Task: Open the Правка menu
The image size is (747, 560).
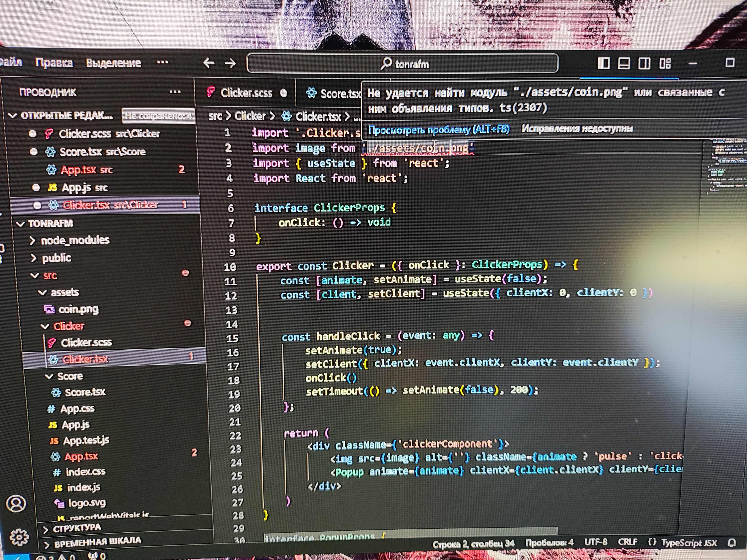Action: 54,63
